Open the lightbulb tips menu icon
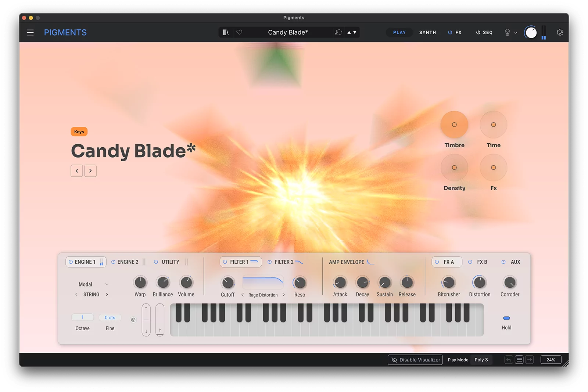The height and width of the screenshot is (392, 588). tap(508, 32)
